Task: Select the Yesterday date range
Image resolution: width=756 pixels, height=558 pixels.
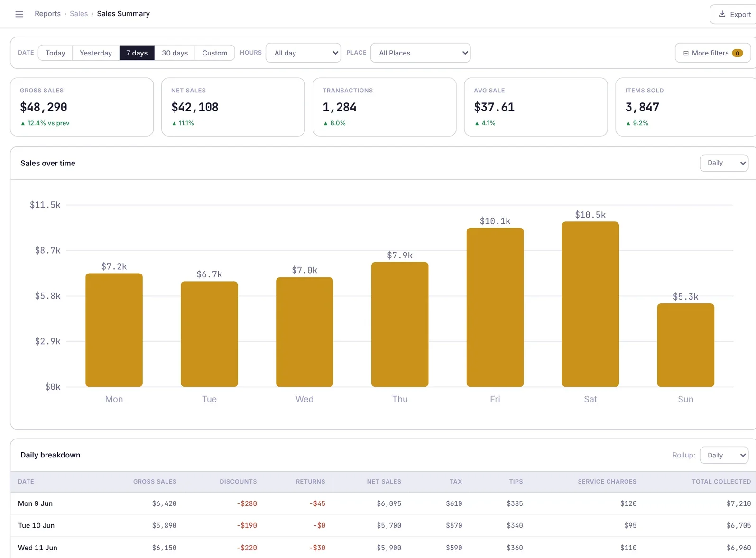Action: (96, 53)
